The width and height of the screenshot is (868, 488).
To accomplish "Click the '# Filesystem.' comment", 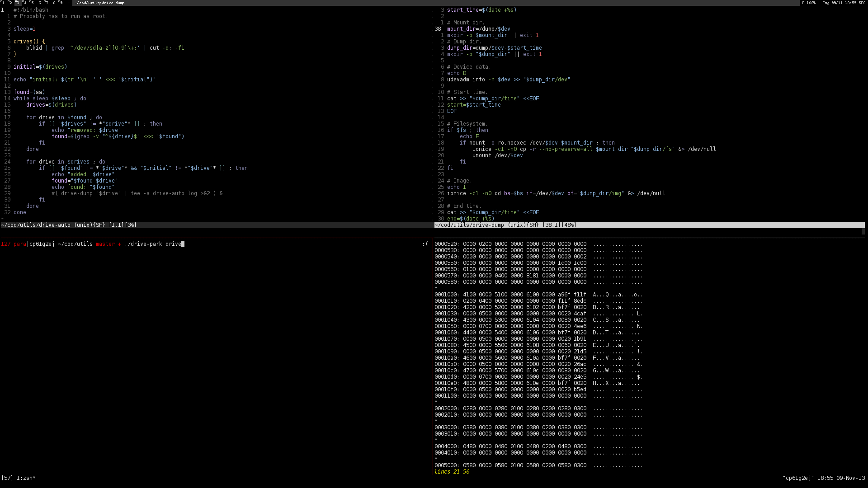I will (x=467, y=124).
